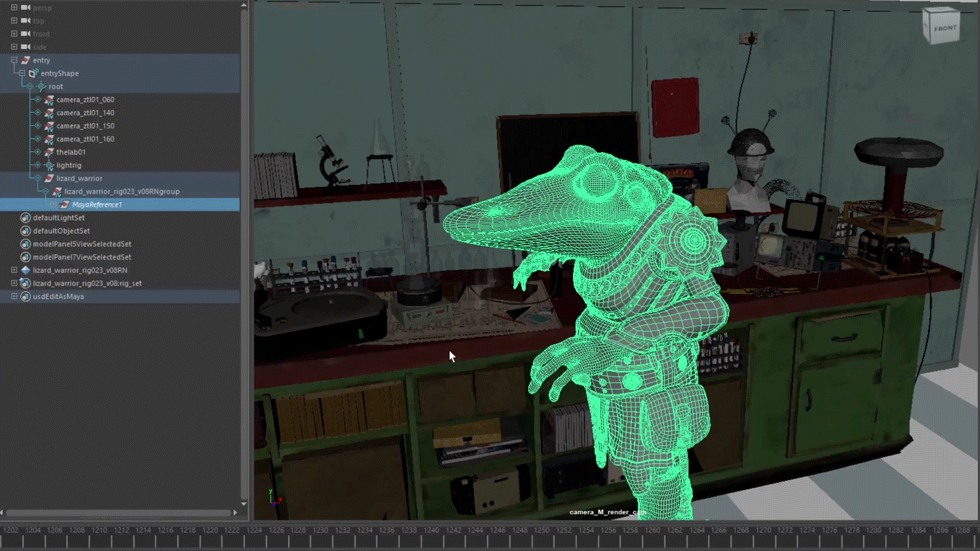
Task: Select the lizard_warrior node
Action: (x=79, y=178)
